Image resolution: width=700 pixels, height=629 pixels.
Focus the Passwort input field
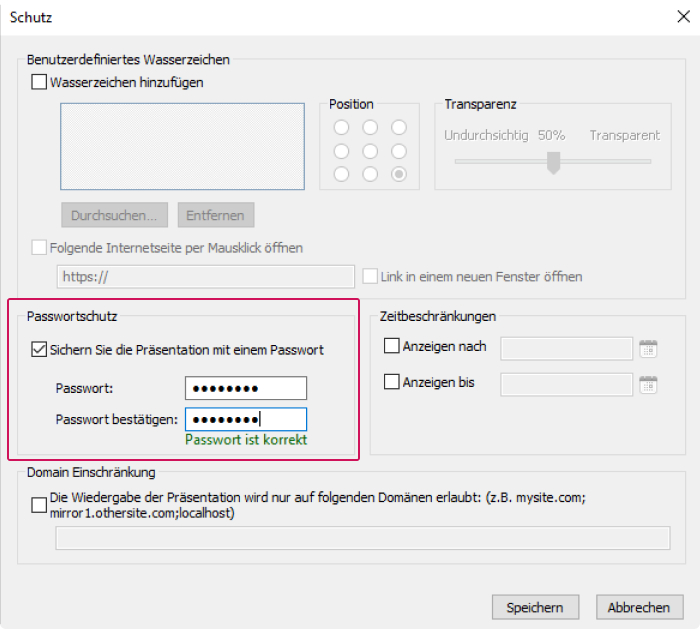coord(246,388)
